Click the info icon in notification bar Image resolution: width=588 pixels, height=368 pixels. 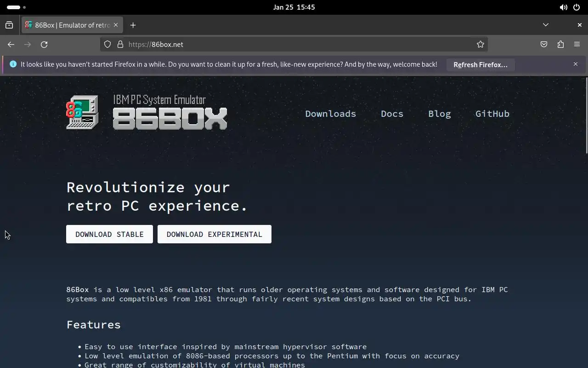[13, 64]
